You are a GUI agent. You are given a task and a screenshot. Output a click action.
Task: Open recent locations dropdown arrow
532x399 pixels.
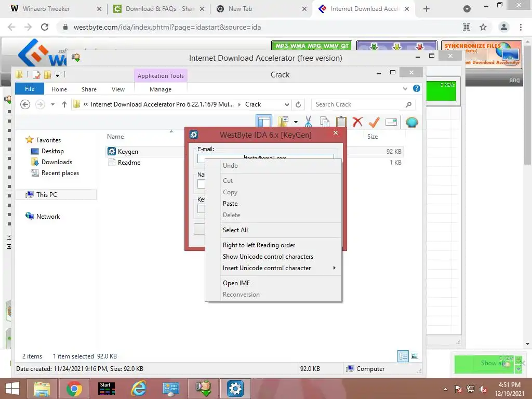[52, 104]
